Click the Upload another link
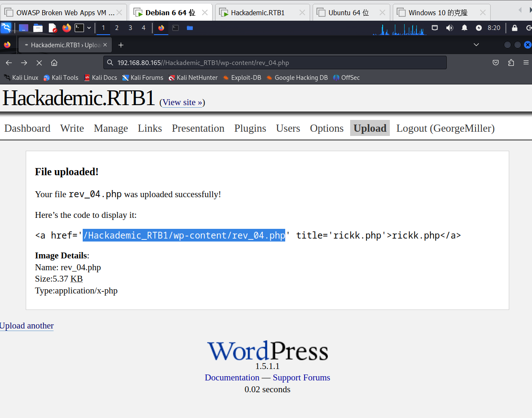Screen dimensions: 532x418 (27, 326)
